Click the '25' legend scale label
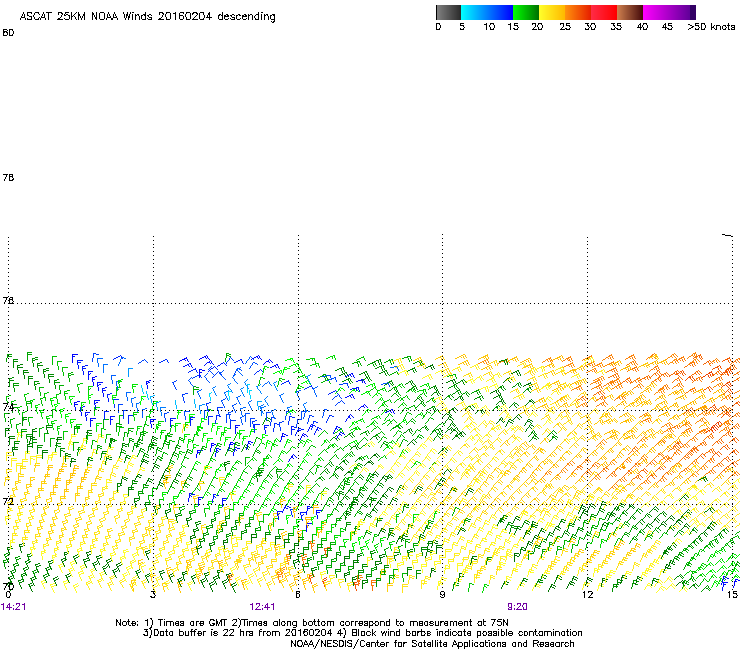Viewport: 740px width, 650px height. [x=565, y=27]
